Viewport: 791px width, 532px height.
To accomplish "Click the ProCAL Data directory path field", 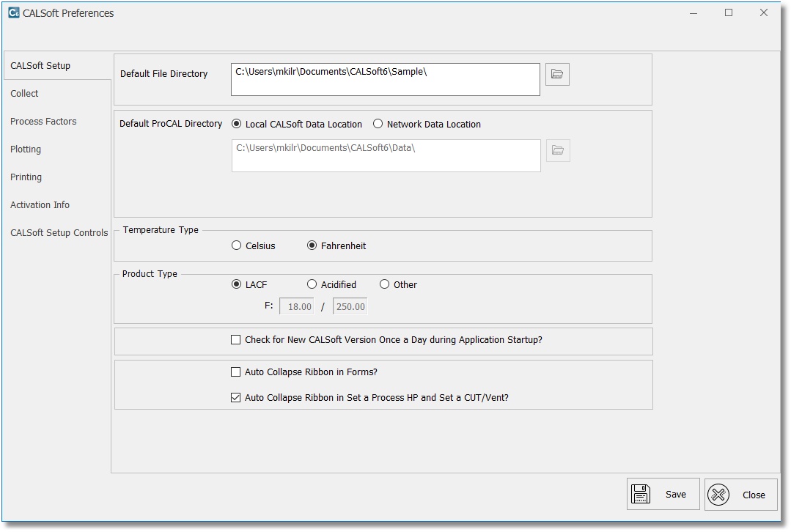I will click(386, 155).
